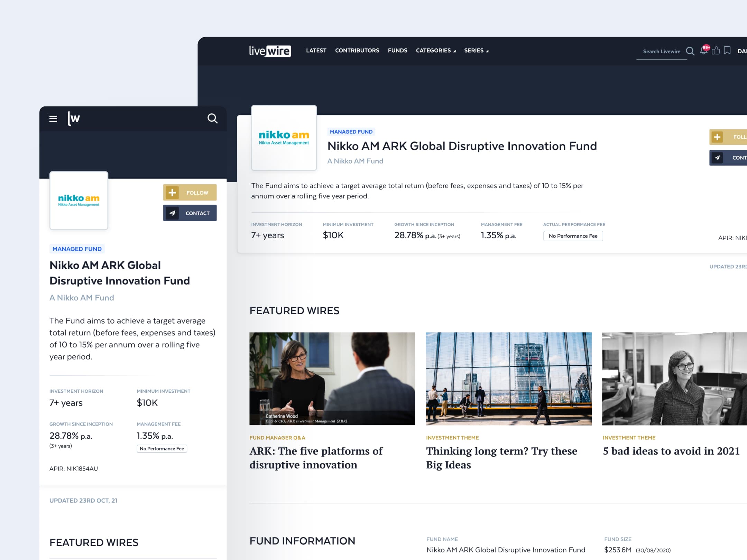Open saved bookmarks icon in header
Viewport: 747px width, 560px height.
[x=727, y=50]
